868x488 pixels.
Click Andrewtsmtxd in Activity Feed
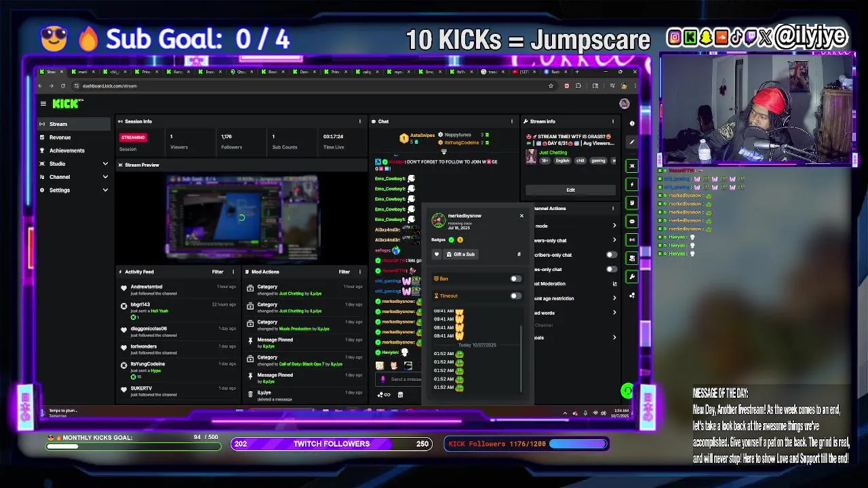146,287
